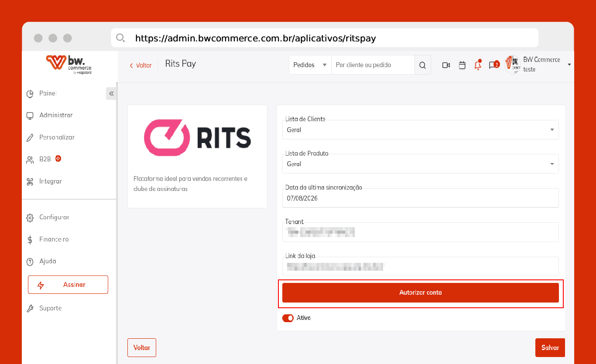This screenshot has width=596, height=364.
Task: Click the B2B people icon
Action: pos(30,160)
